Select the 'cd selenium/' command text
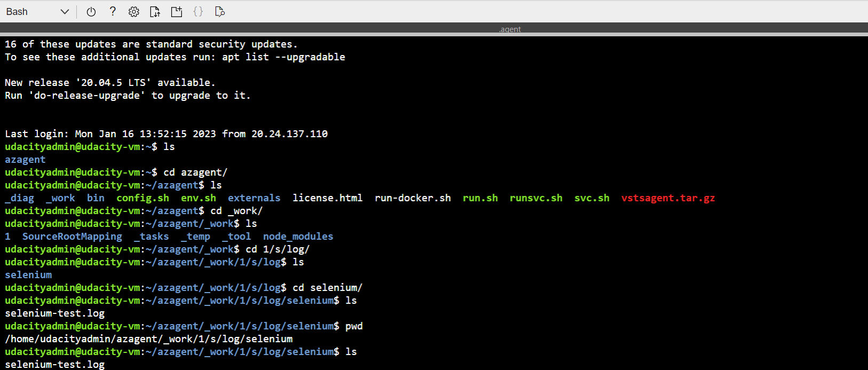Image resolution: width=868 pixels, height=370 pixels. (x=328, y=288)
